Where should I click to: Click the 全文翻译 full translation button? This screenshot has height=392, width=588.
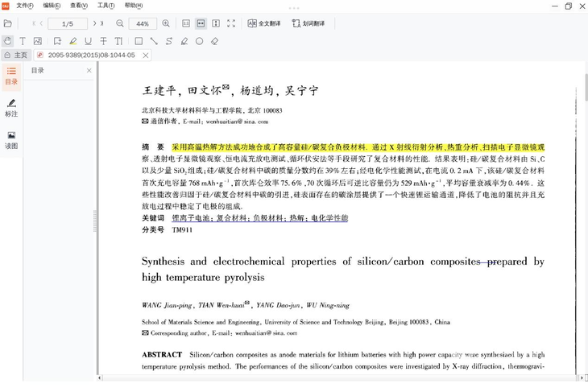click(264, 24)
